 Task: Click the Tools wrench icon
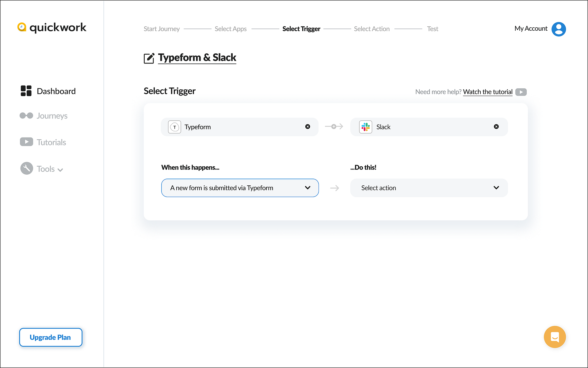[27, 168]
